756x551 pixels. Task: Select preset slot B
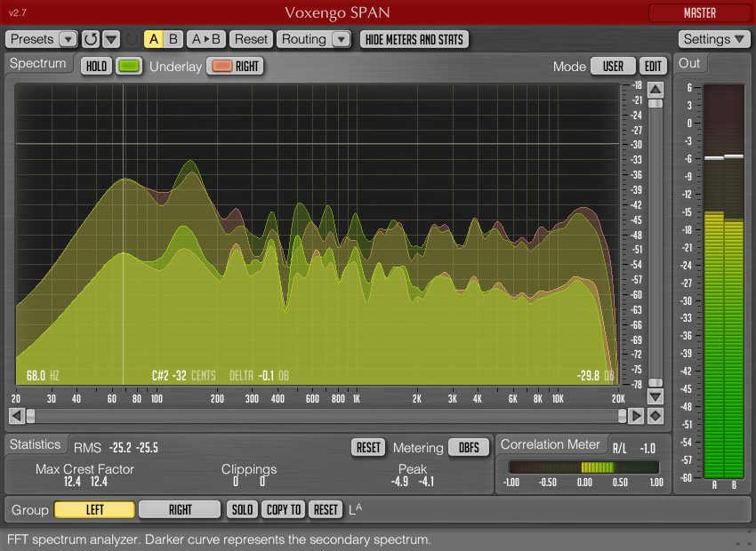point(172,39)
